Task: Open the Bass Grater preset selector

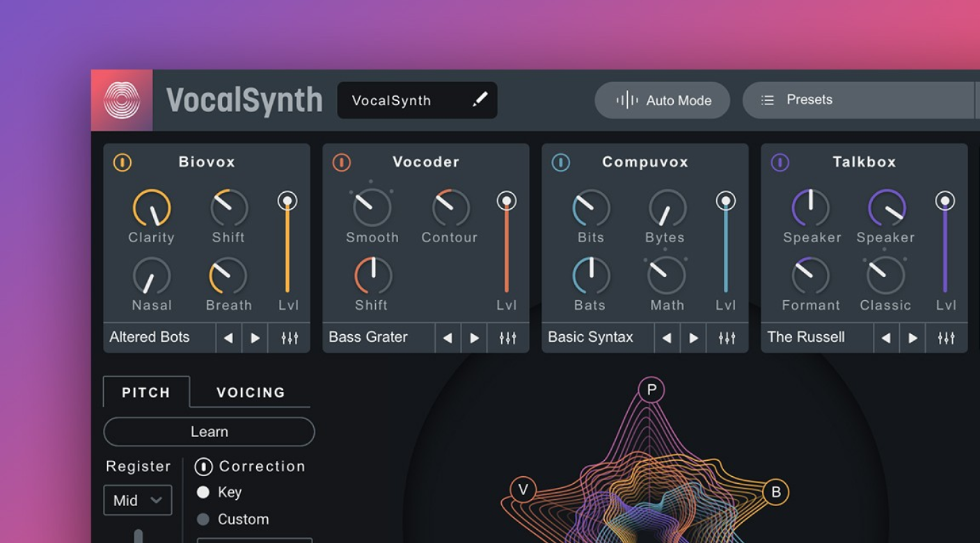Action: 379,338
